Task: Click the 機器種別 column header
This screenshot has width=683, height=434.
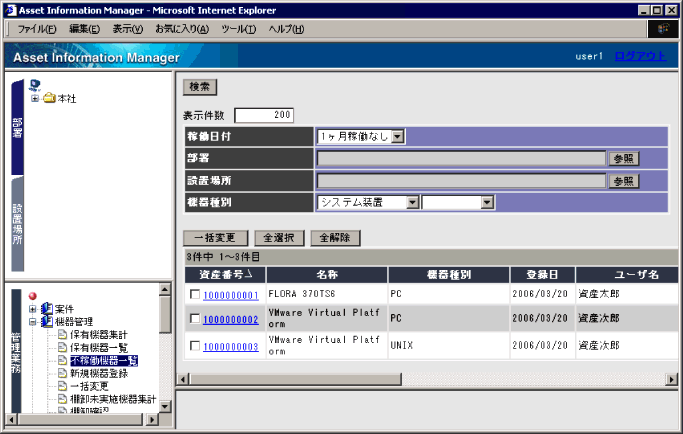Action: 449,275
